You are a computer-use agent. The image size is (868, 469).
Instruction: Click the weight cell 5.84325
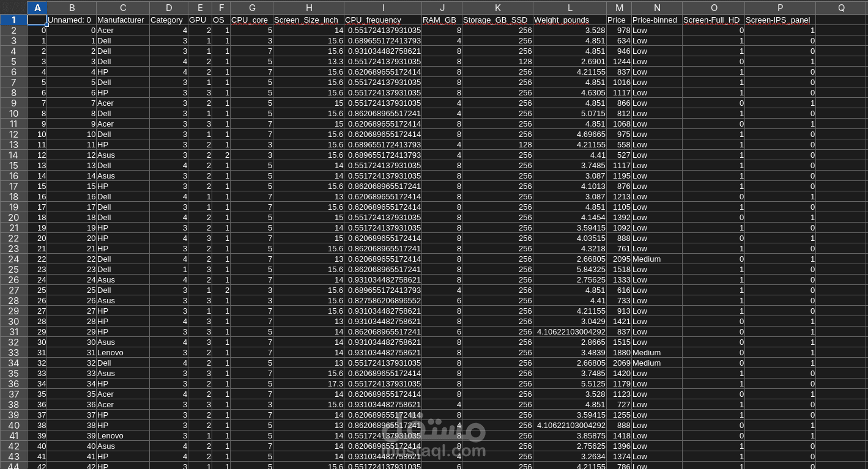(569, 269)
